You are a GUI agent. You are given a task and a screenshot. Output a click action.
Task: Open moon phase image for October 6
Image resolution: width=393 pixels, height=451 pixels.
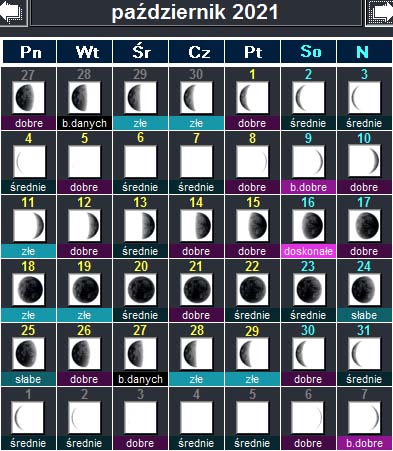[x=140, y=162]
